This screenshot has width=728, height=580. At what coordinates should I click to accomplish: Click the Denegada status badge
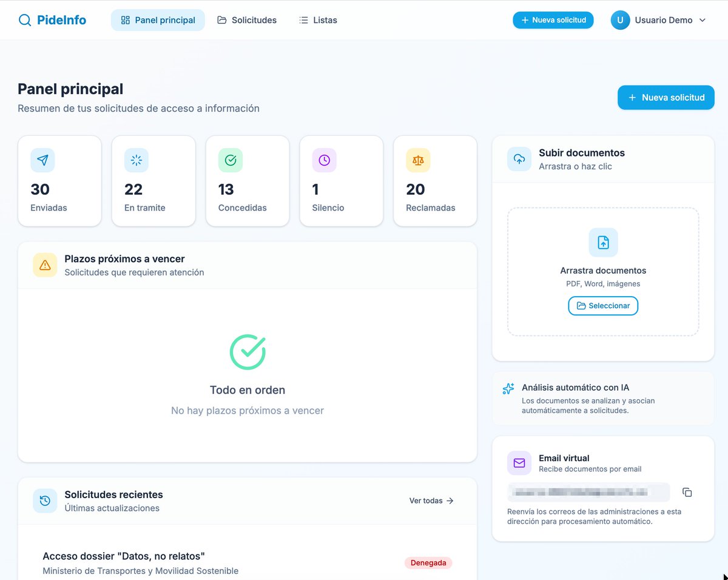pyautogui.click(x=428, y=563)
